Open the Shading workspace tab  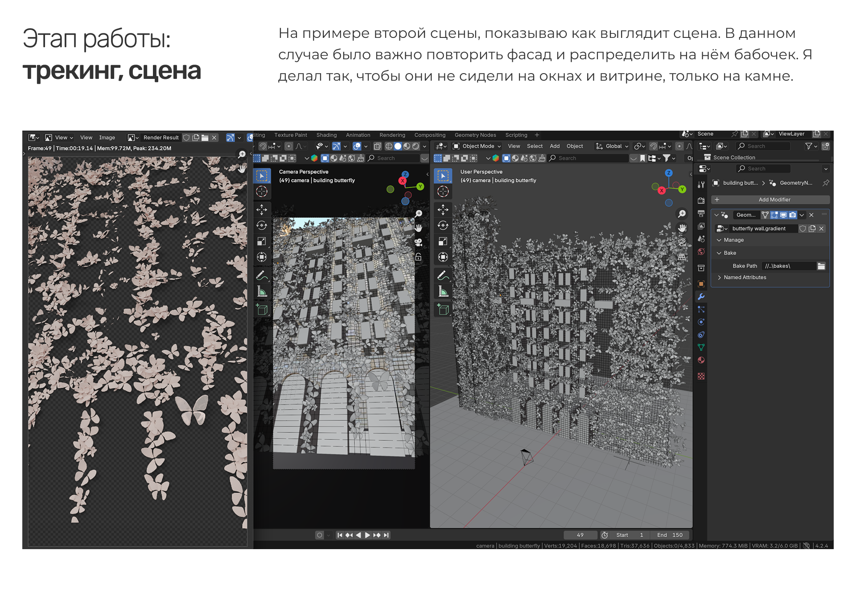point(326,135)
